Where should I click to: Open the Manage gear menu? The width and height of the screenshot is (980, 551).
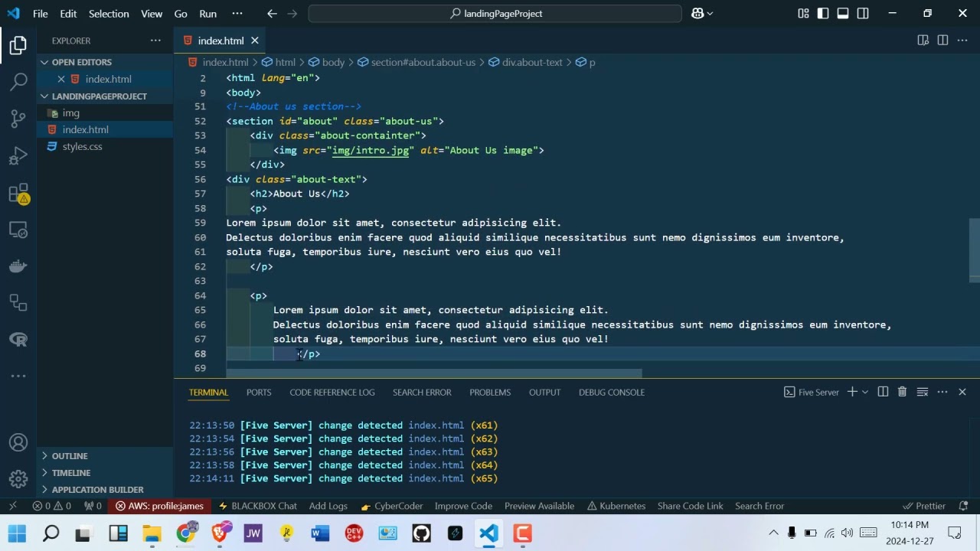tap(18, 479)
